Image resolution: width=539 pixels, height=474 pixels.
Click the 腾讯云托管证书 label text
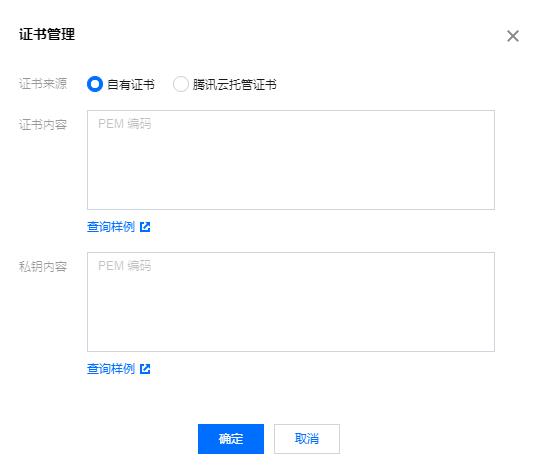click(x=235, y=85)
